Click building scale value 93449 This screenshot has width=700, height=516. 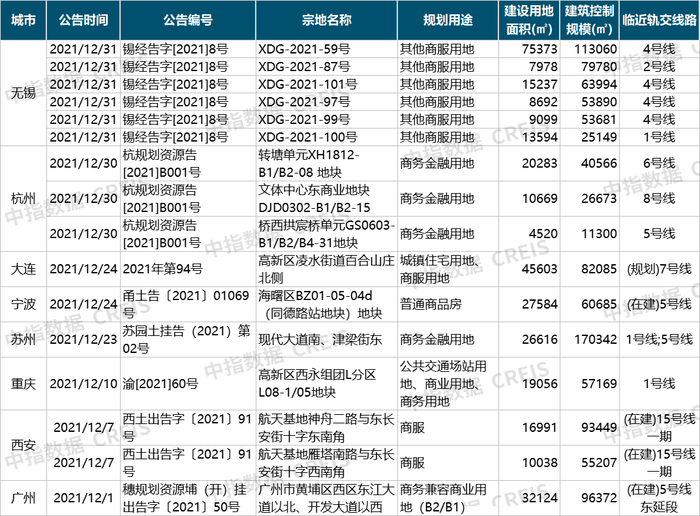(599, 428)
